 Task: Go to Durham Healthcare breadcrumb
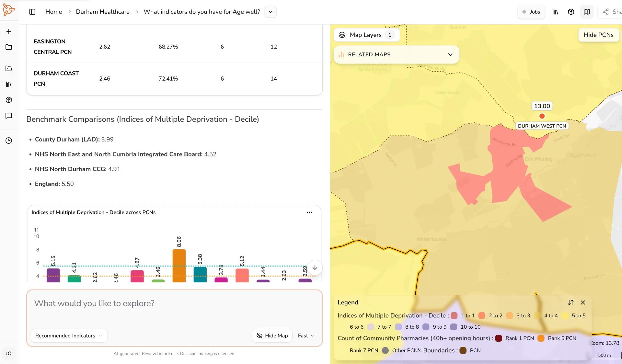click(x=103, y=12)
